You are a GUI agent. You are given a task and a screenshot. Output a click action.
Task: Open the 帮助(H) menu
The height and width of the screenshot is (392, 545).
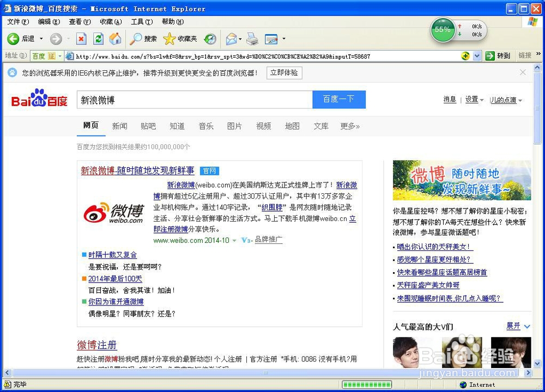173,22
